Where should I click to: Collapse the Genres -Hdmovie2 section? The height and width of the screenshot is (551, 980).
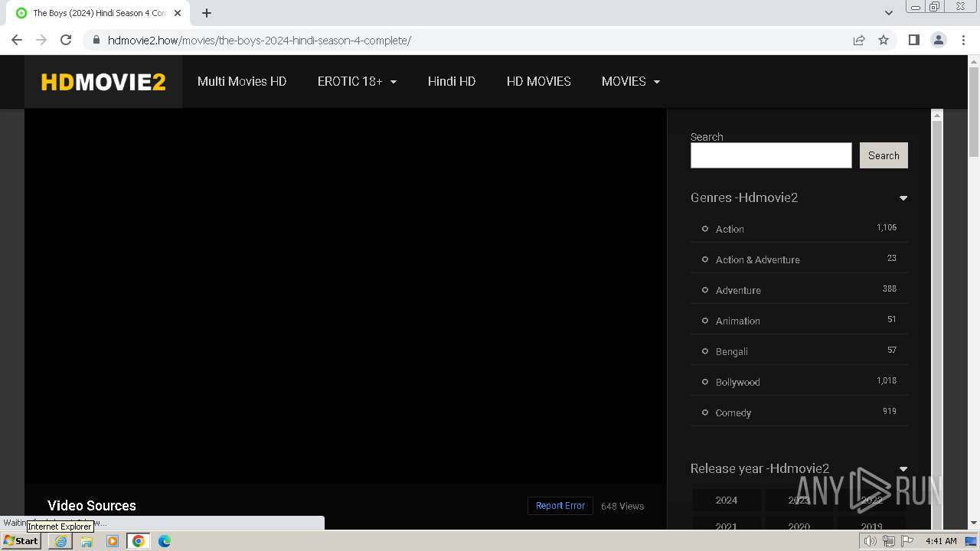coord(903,198)
